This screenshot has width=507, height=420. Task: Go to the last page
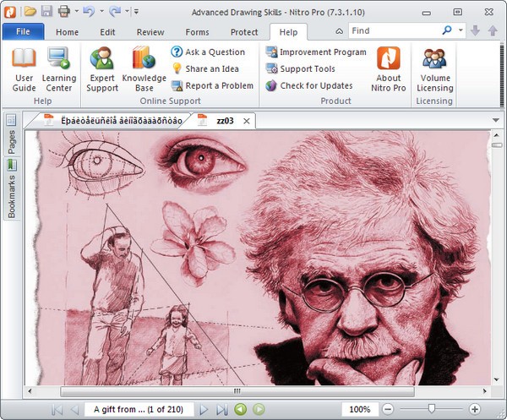tap(221, 410)
